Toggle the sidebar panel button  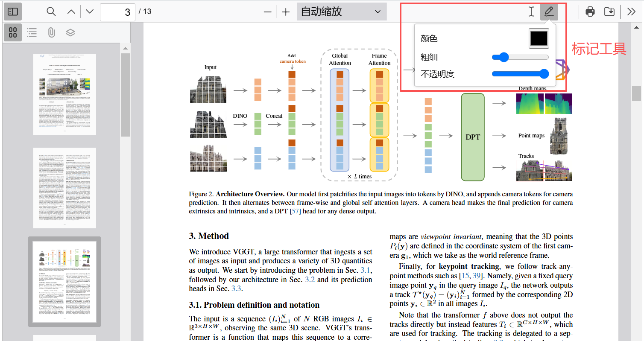13,12
